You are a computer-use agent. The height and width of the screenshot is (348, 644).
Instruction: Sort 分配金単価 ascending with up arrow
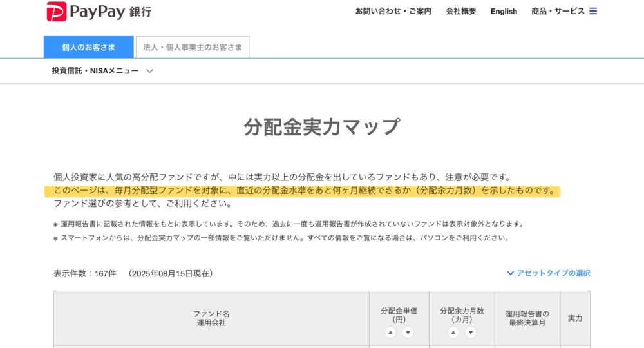pyautogui.click(x=390, y=333)
